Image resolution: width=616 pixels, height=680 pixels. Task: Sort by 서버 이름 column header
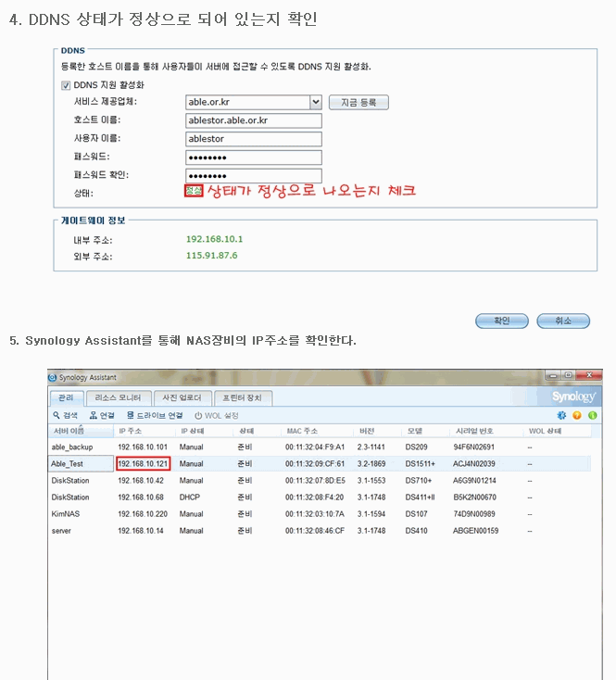(x=82, y=431)
